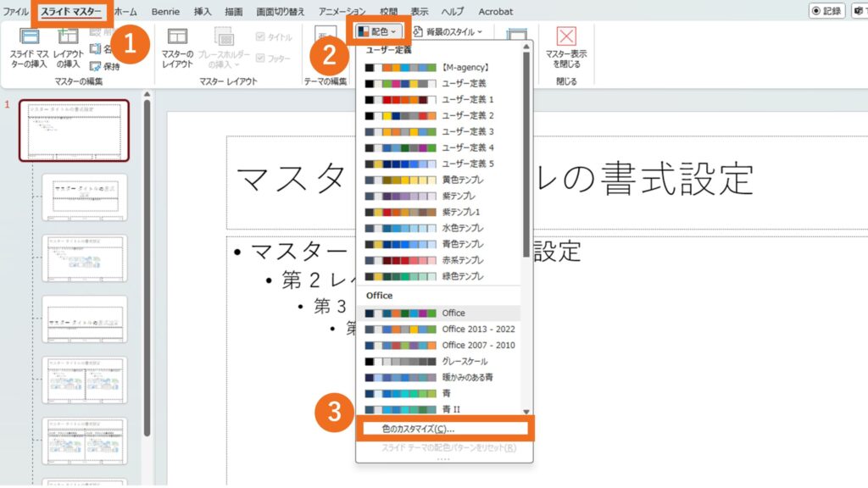Open Master Layout (マスターのレイアウト) icon

pos(177,36)
